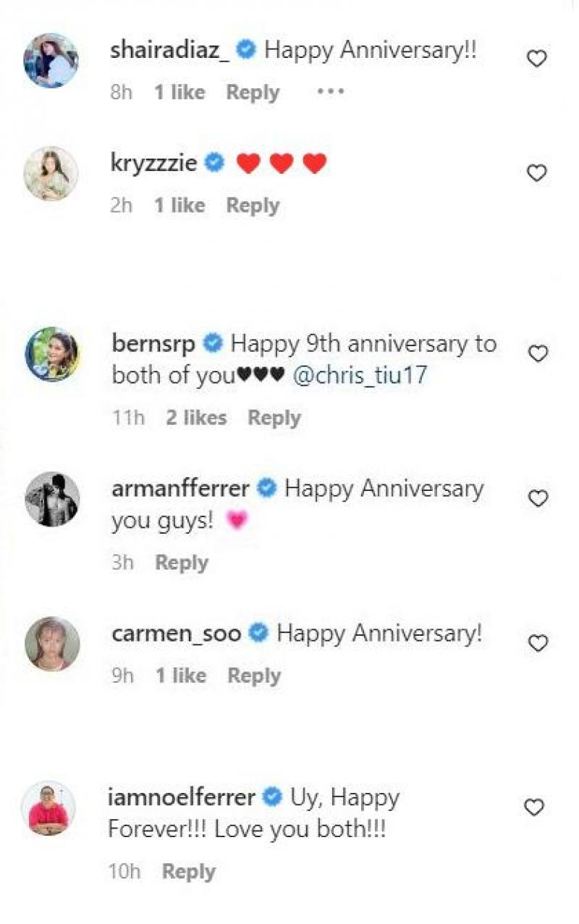
Task: Reply to kryzzzie's hearts comment
Action: 253,206
